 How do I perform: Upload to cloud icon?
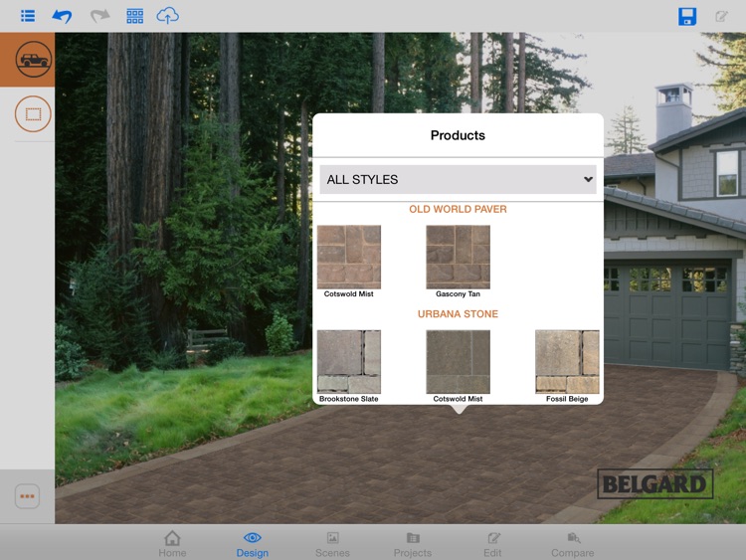click(x=167, y=16)
